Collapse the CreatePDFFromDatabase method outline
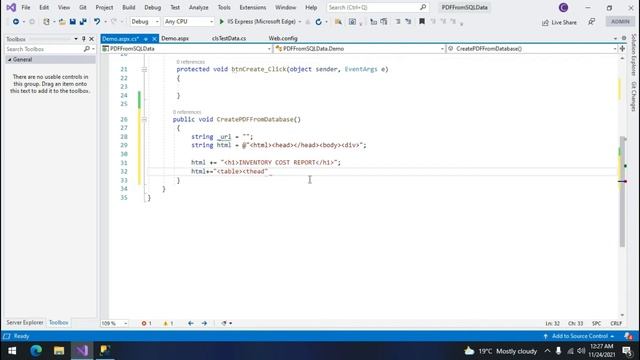The width and height of the screenshot is (640, 360). 144,119
